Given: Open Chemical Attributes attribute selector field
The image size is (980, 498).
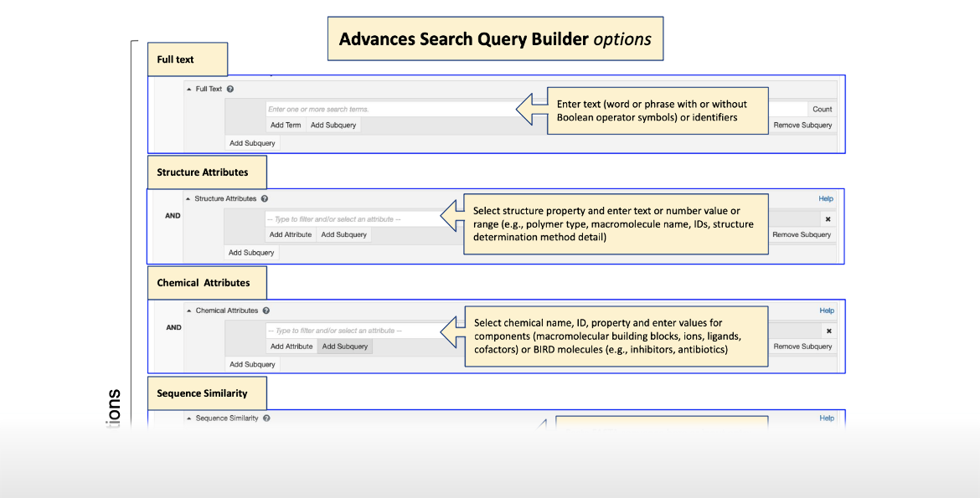Looking at the screenshot, I should coord(353,331).
